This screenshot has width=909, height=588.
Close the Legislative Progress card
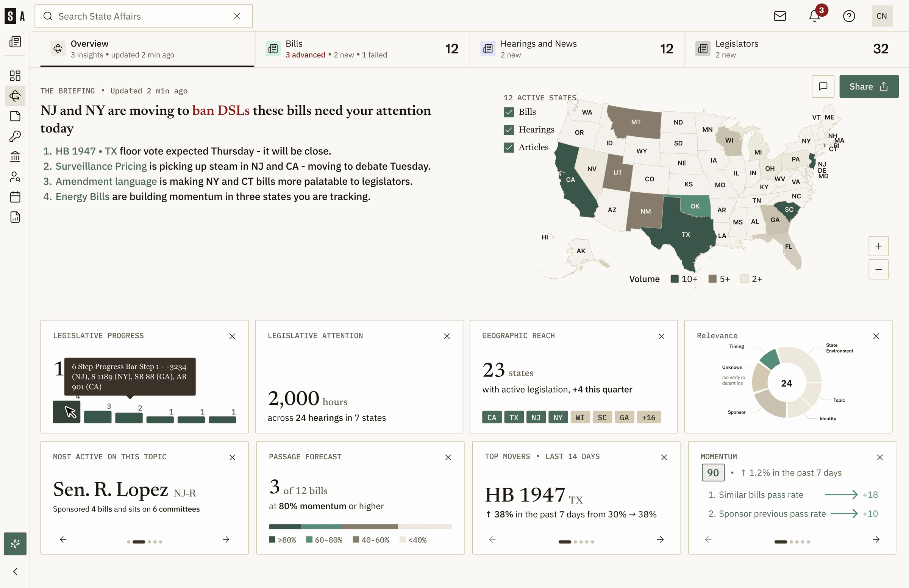click(232, 336)
